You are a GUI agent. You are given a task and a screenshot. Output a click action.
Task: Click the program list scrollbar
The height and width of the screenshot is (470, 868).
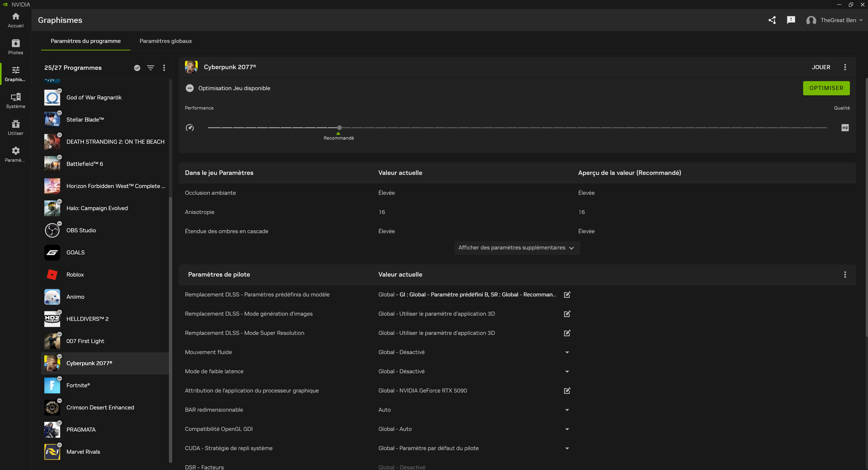(170, 330)
